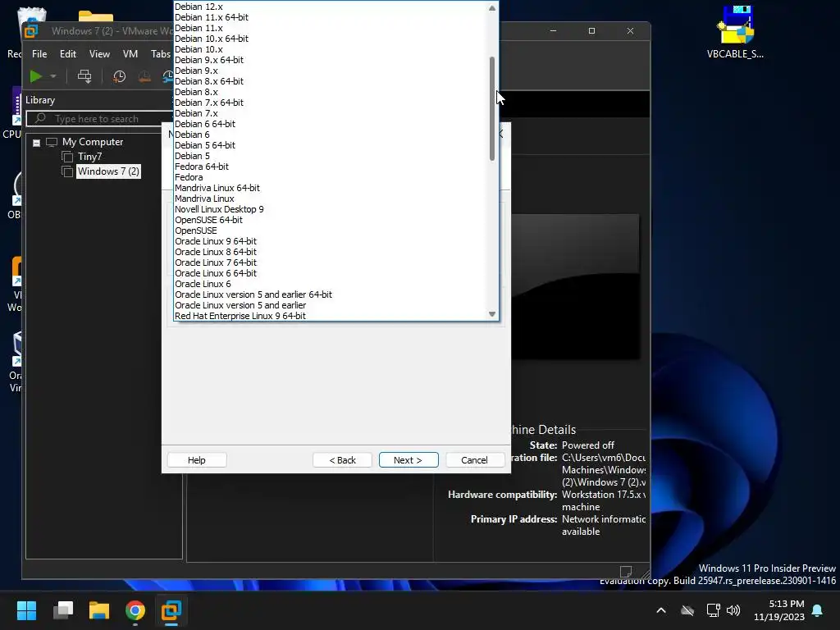The width and height of the screenshot is (840, 630).
Task: Open the VM menu in VMware
Action: tap(130, 54)
